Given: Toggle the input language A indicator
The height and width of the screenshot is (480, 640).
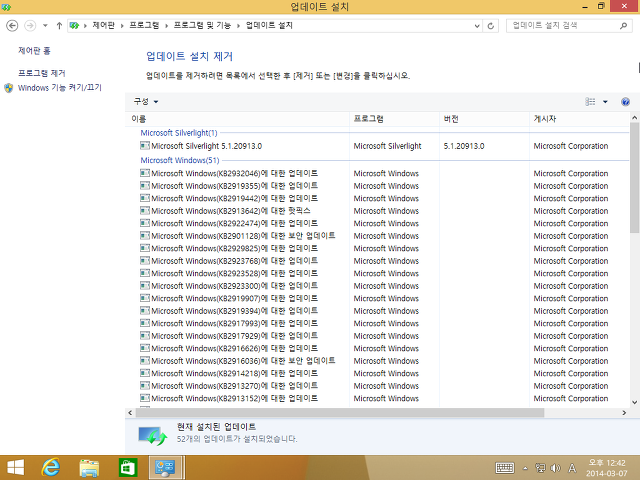Looking at the screenshot, I should pos(572,468).
